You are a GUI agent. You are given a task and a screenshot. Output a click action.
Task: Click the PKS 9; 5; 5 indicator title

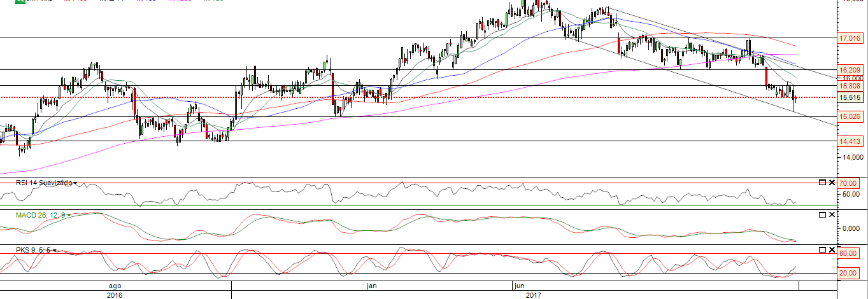pos(34,250)
